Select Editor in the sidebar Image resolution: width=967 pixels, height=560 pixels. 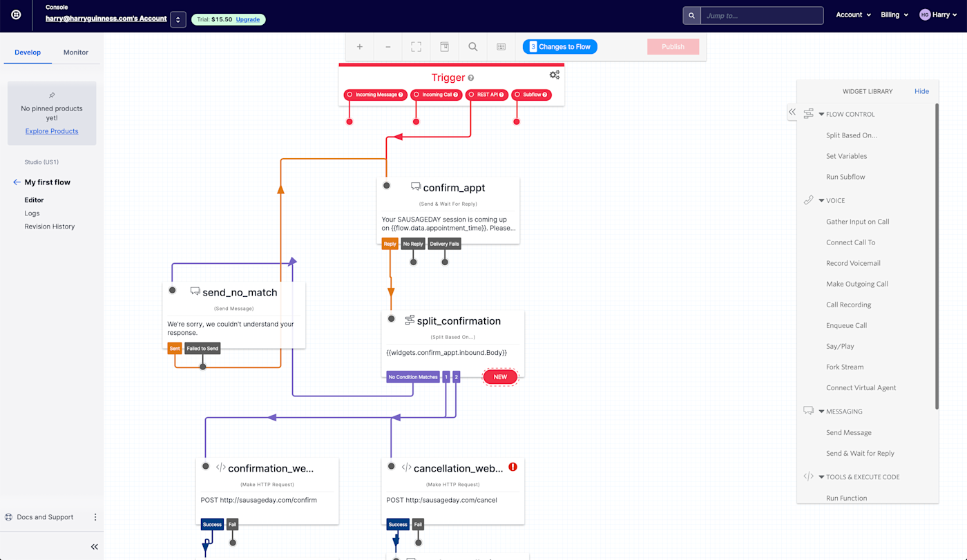(x=34, y=200)
